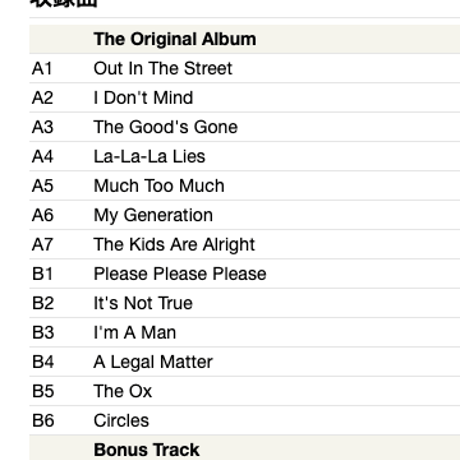Select the track Out In The Street

tap(163, 68)
